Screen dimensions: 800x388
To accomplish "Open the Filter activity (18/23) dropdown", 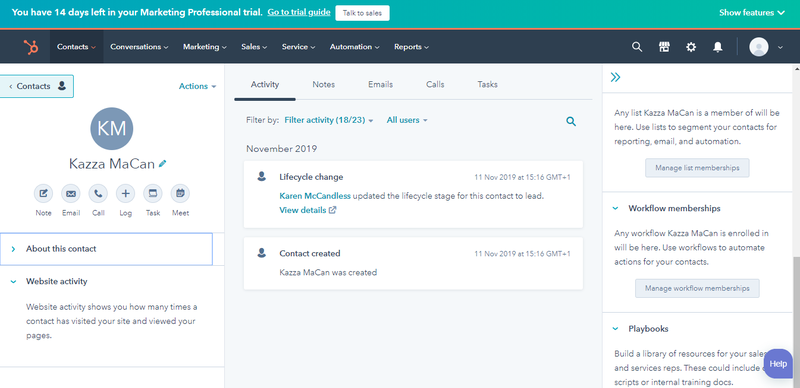I will pyautogui.click(x=329, y=120).
